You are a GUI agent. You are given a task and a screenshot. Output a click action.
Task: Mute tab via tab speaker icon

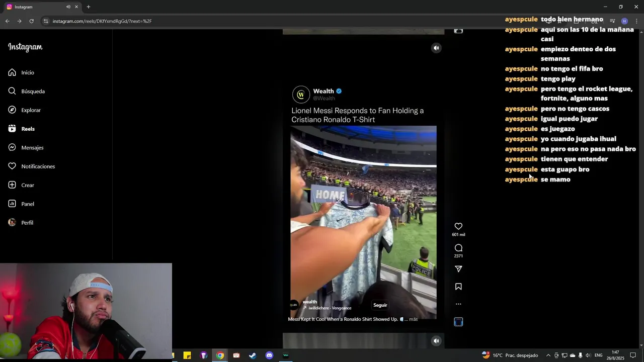tap(68, 7)
